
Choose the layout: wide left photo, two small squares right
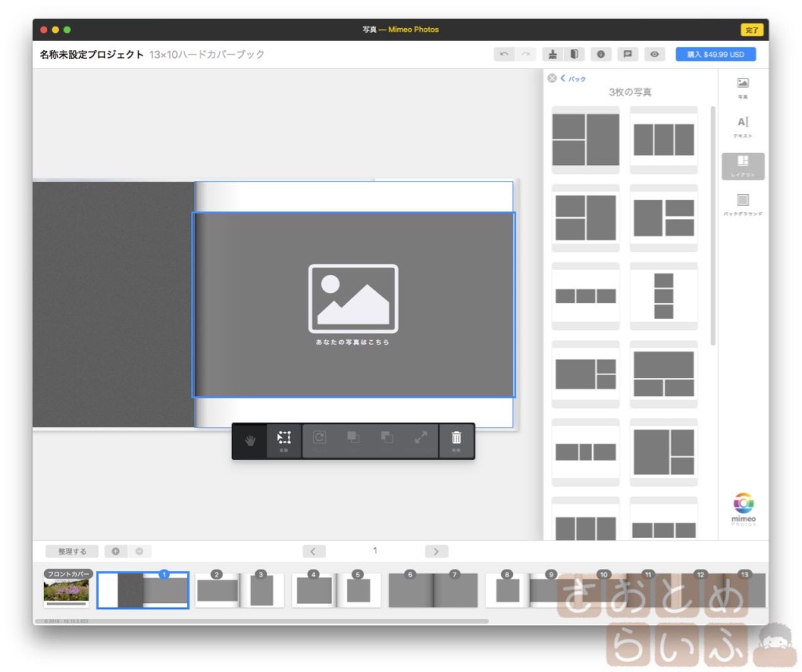(x=586, y=374)
